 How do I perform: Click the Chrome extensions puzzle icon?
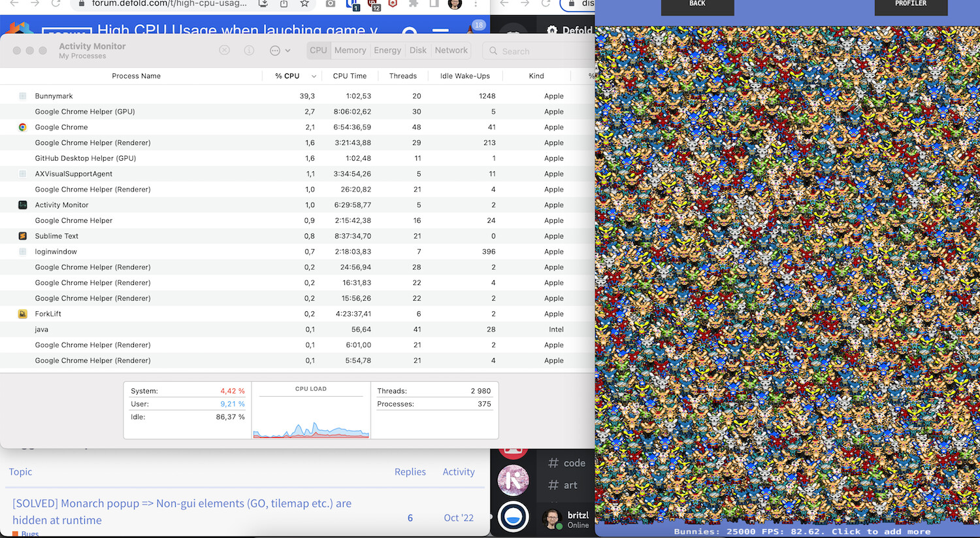(x=414, y=4)
